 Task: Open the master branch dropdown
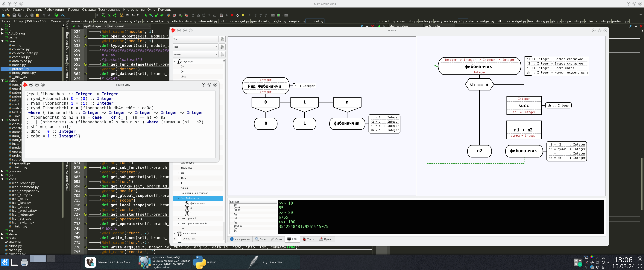click(195, 54)
